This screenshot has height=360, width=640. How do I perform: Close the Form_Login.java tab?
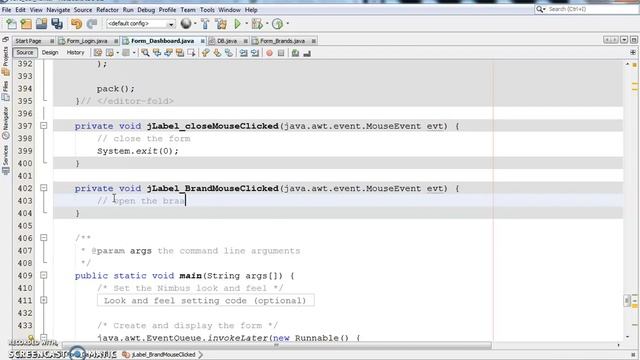[x=116, y=41]
